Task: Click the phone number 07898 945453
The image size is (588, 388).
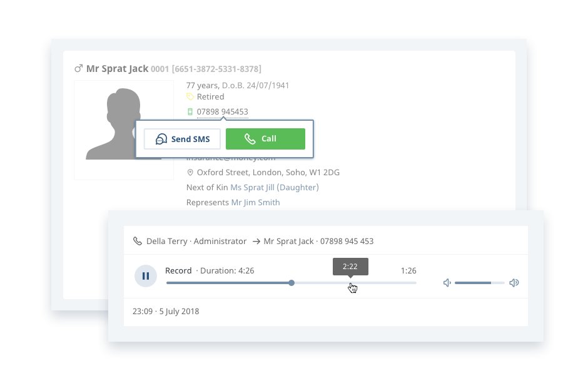Action: coord(223,112)
